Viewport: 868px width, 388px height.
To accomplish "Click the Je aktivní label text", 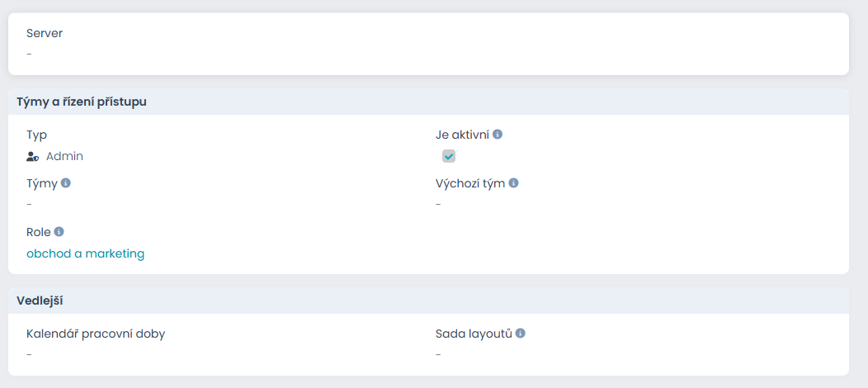I will point(462,135).
